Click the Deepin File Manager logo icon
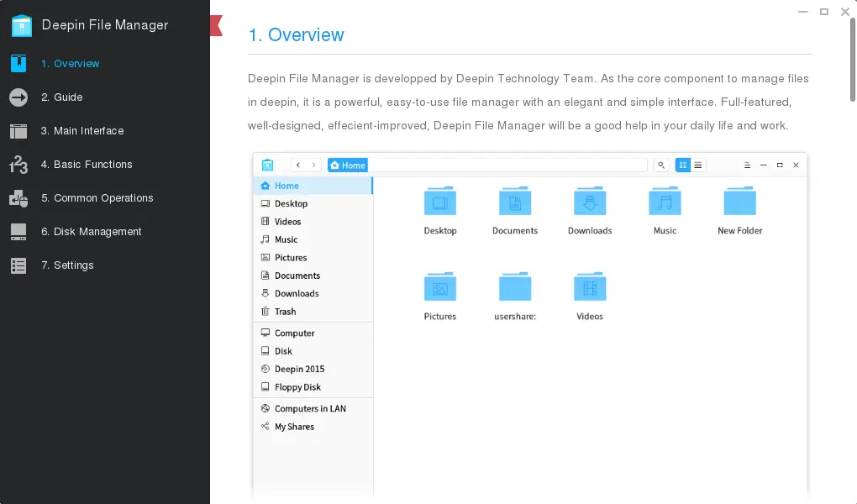The height and width of the screenshot is (504, 857). point(21,26)
